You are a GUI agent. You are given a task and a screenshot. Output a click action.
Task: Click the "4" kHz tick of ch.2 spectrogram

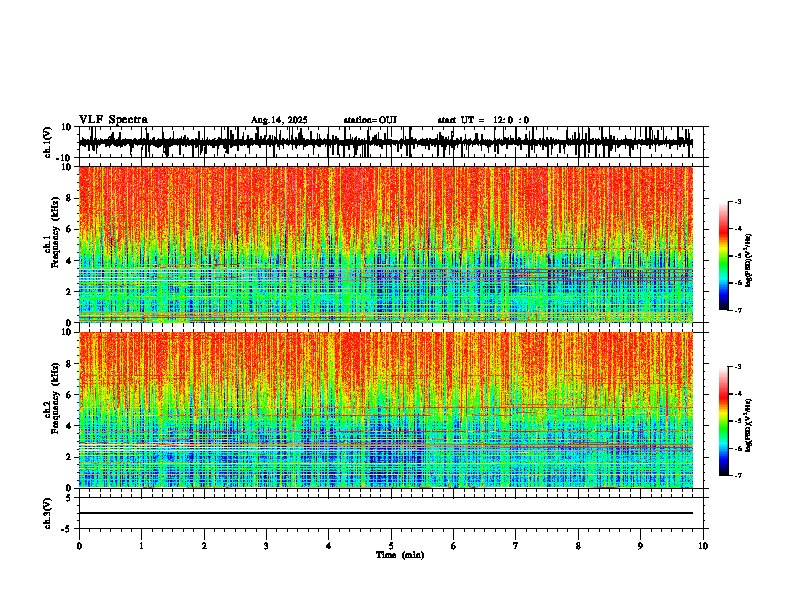pos(70,426)
